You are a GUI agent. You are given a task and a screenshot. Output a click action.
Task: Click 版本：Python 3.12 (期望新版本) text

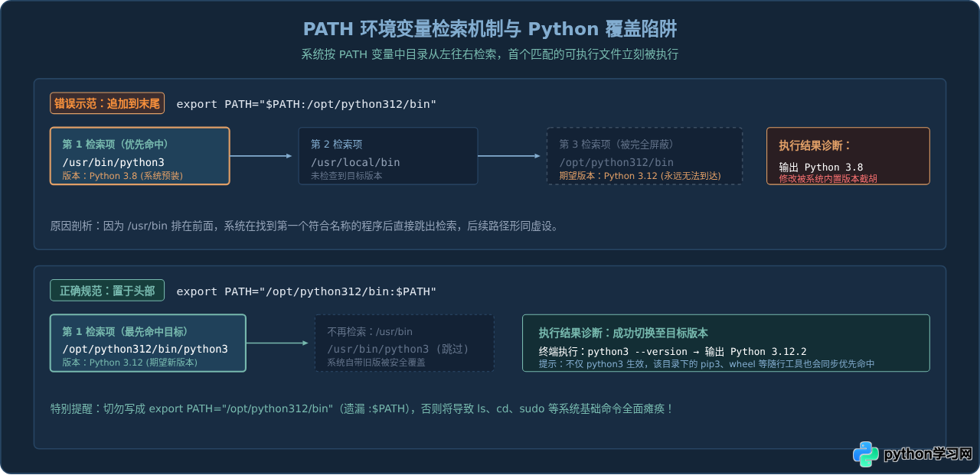point(129,363)
